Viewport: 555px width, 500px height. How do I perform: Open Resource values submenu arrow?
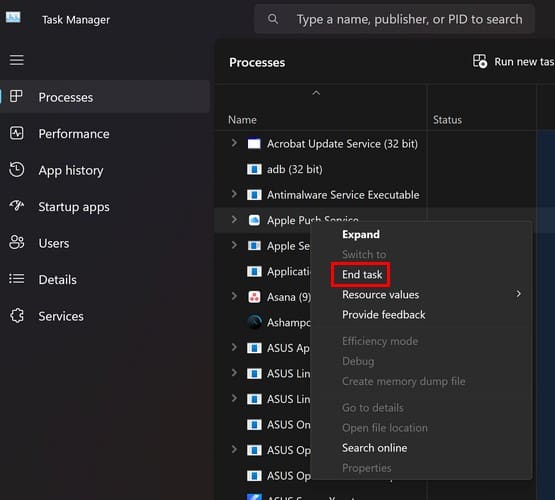click(x=519, y=294)
